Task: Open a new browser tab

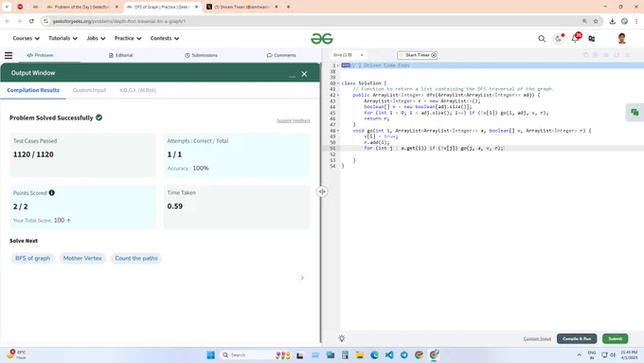Action: coord(288,7)
